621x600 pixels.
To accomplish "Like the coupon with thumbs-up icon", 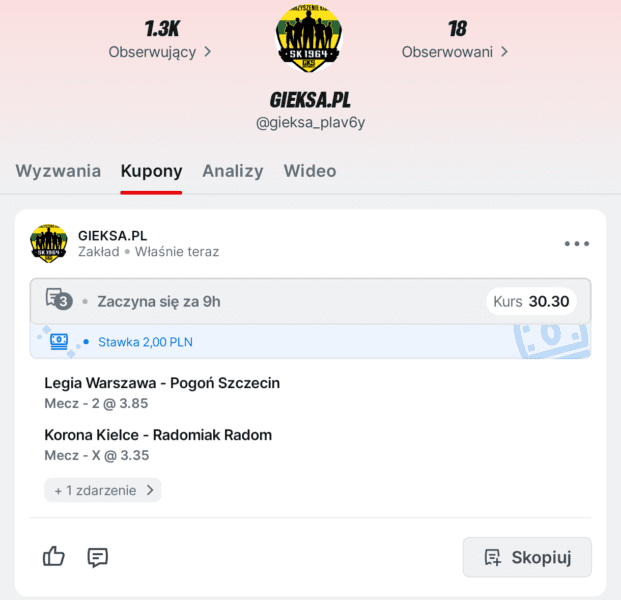I will tap(54, 556).
